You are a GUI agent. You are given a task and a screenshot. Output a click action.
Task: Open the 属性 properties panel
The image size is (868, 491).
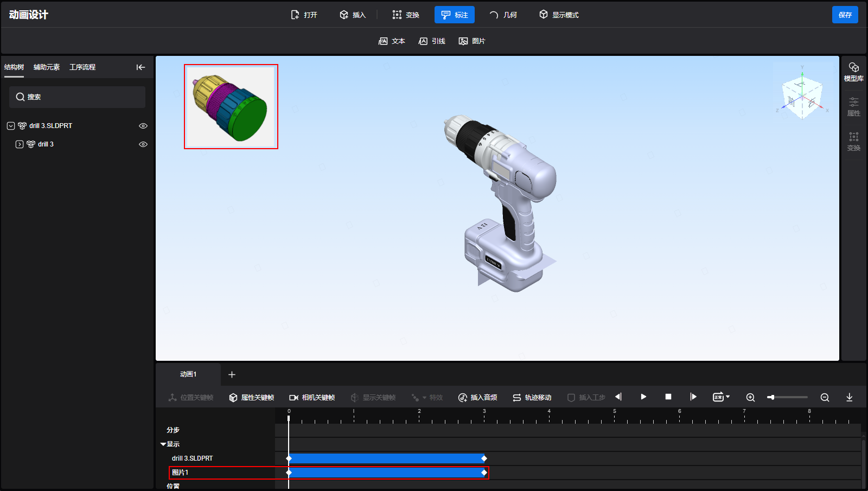pyautogui.click(x=854, y=107)
